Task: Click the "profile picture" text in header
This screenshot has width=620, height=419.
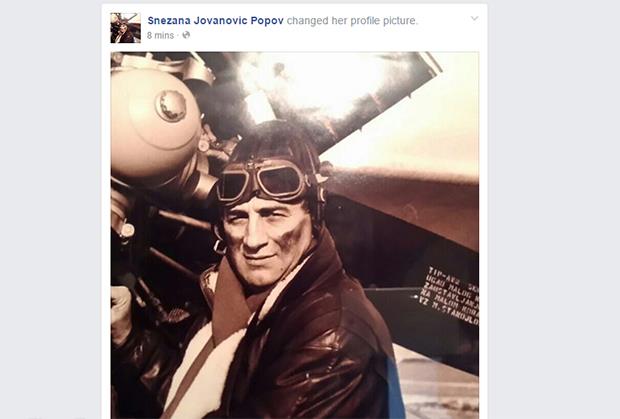Action: click(x=383, y=20)
